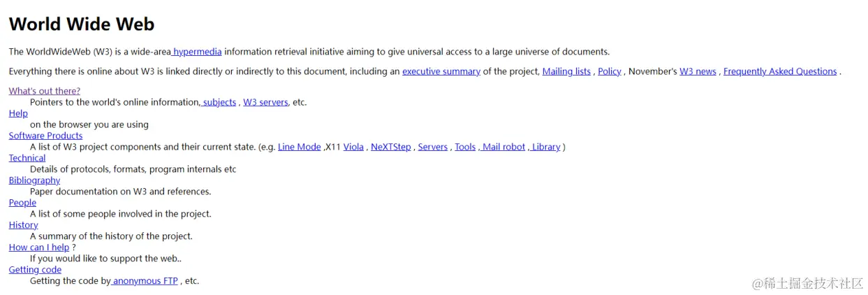Click the World Wide Web heading
The width and height of the screenshot is (868, 295).
[x=82, y=24]
